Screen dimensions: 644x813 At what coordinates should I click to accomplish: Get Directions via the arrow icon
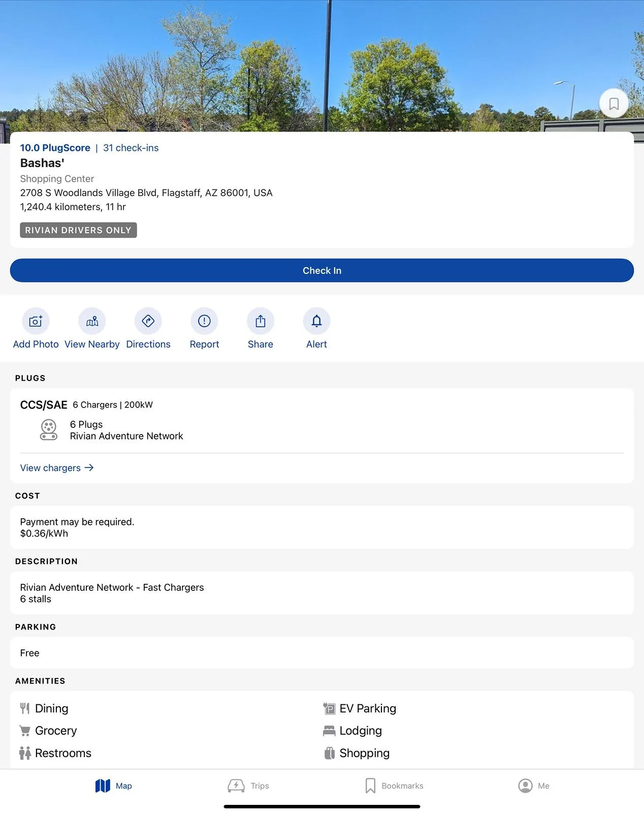pos(148,321)
